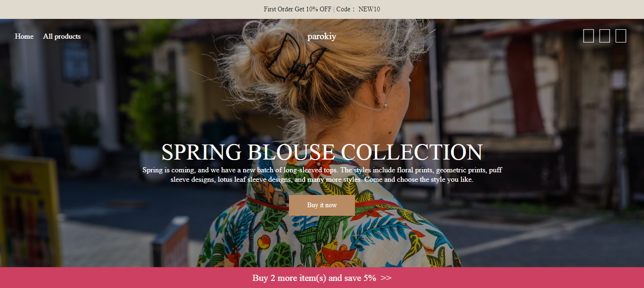644x288 pixels.
Task: Open the Buy 2 more items promo banner
Action: (322, 278)
